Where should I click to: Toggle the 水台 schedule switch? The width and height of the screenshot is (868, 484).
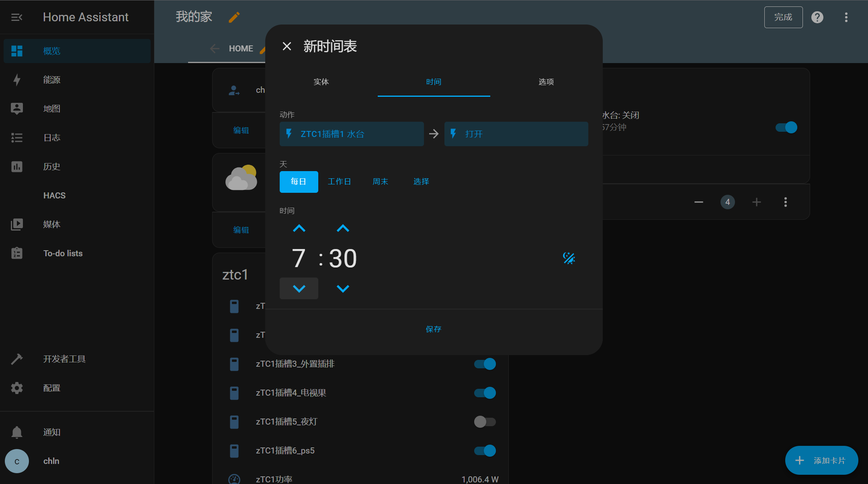(x=786, y=127)
